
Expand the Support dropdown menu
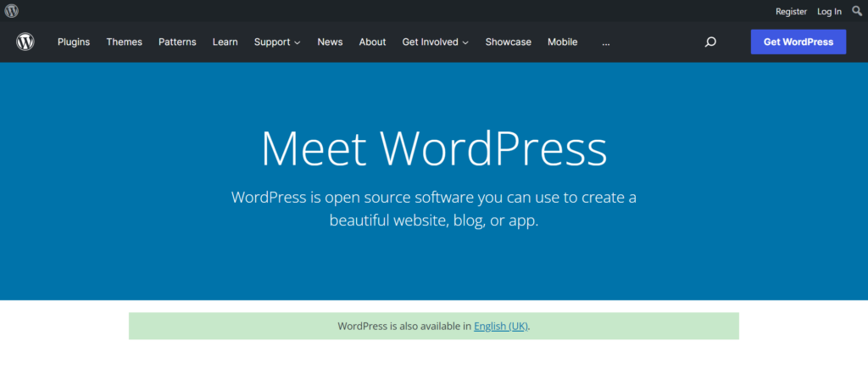[x=277, y=42]
